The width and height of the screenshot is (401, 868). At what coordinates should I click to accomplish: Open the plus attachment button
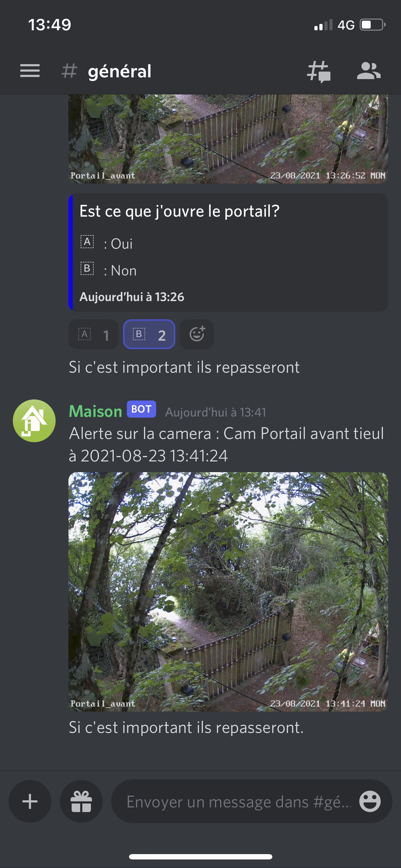pyautogui.click(x=30, y=801)
